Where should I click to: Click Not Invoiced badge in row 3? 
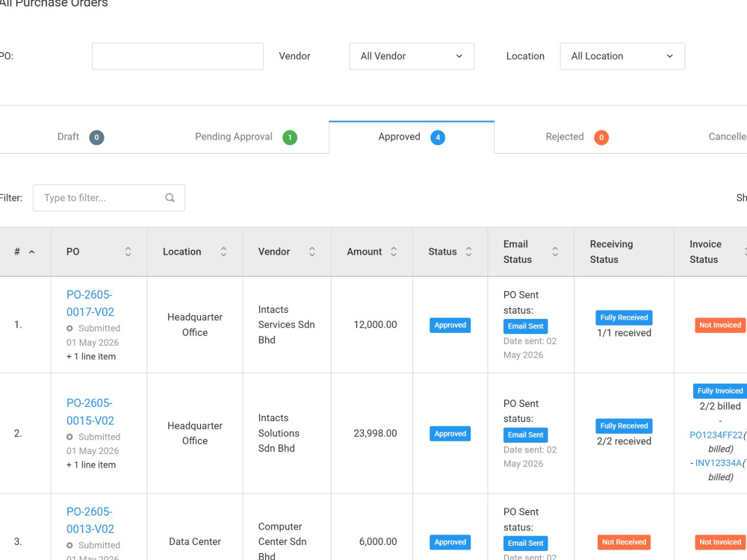coord(720,542)
